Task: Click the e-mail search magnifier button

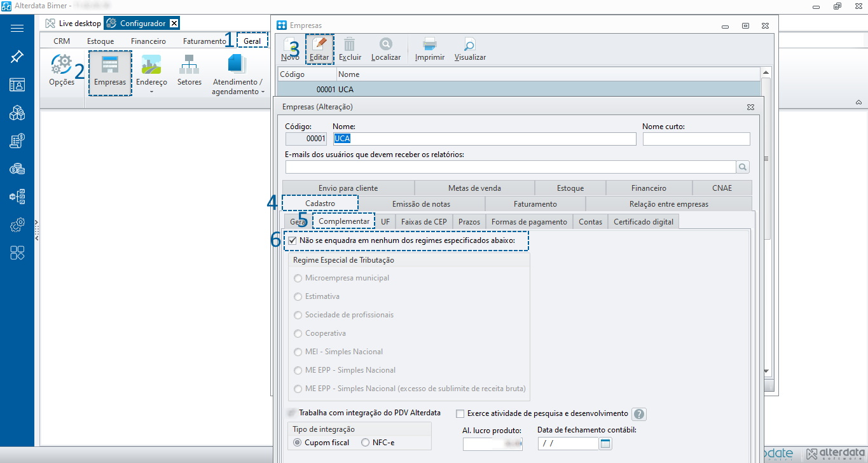Action: tap(743, 167)
